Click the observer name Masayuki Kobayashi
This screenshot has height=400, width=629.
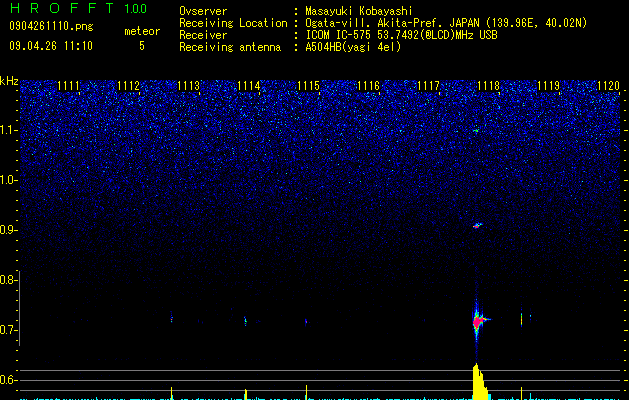click(359, 11)
